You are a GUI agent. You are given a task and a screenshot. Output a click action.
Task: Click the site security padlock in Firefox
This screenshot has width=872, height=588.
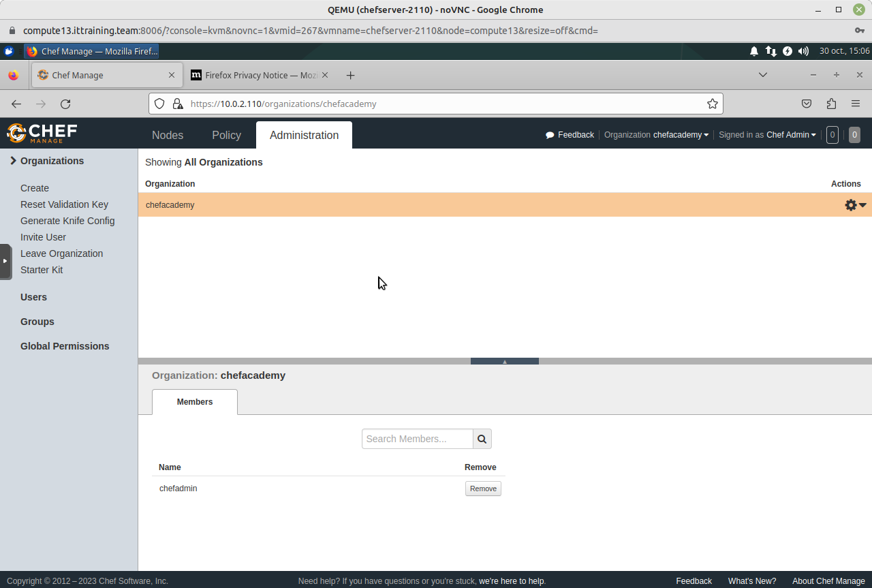tap(178, 104)
